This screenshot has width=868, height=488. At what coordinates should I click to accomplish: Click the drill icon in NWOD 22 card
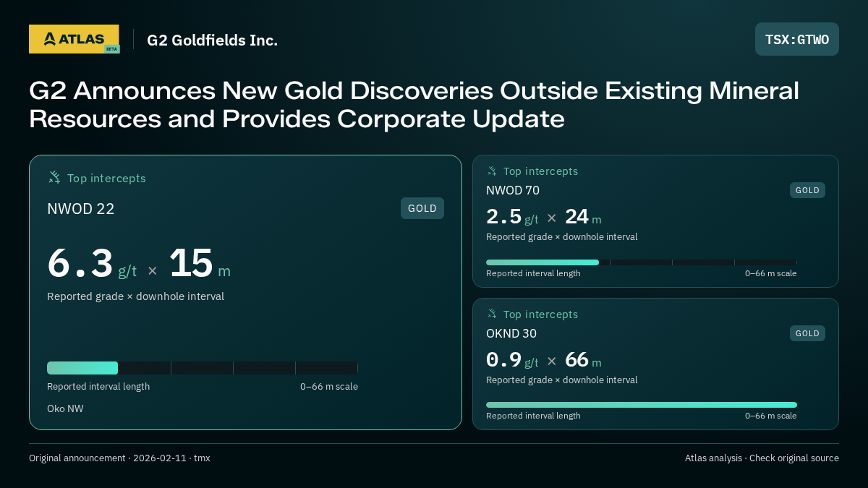pos(54,177)
